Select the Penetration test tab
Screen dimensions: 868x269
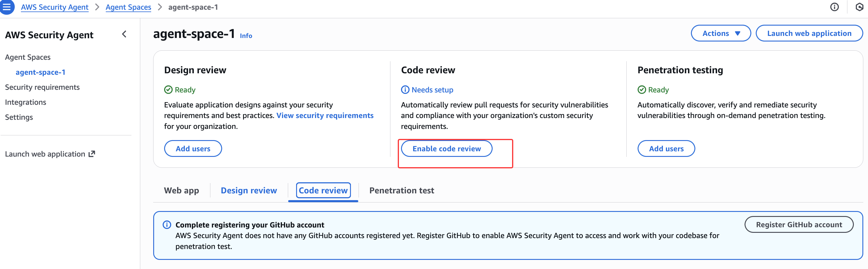401,190
